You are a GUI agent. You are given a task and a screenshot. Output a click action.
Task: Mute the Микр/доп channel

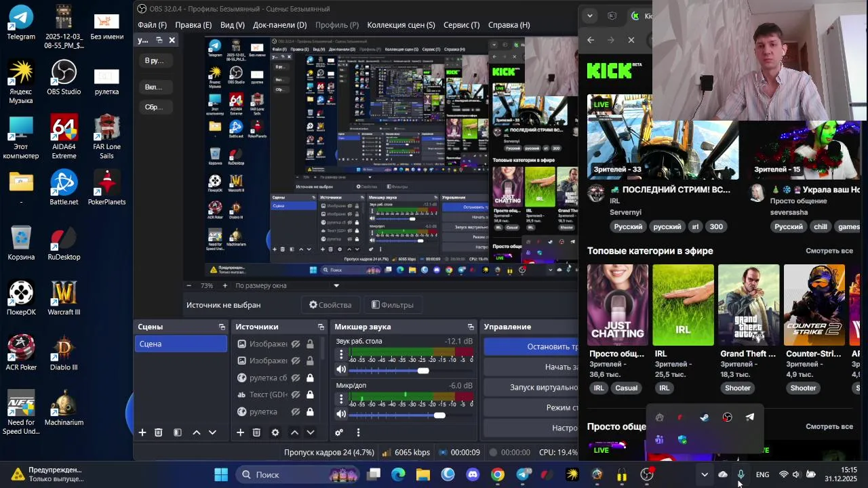[x=341, y=415]
